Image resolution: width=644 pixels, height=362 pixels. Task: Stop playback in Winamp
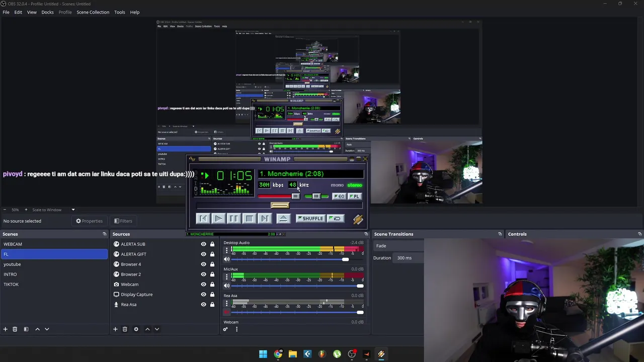pos(249,219)
